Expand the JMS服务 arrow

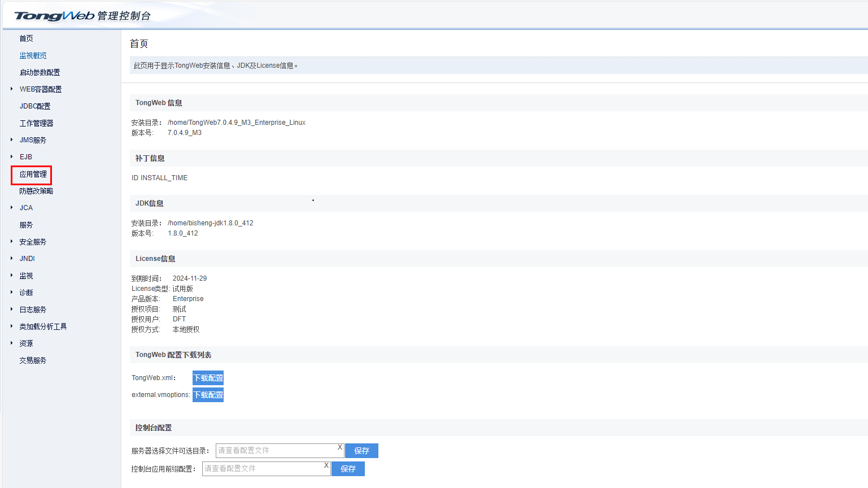tap(11, 140)
